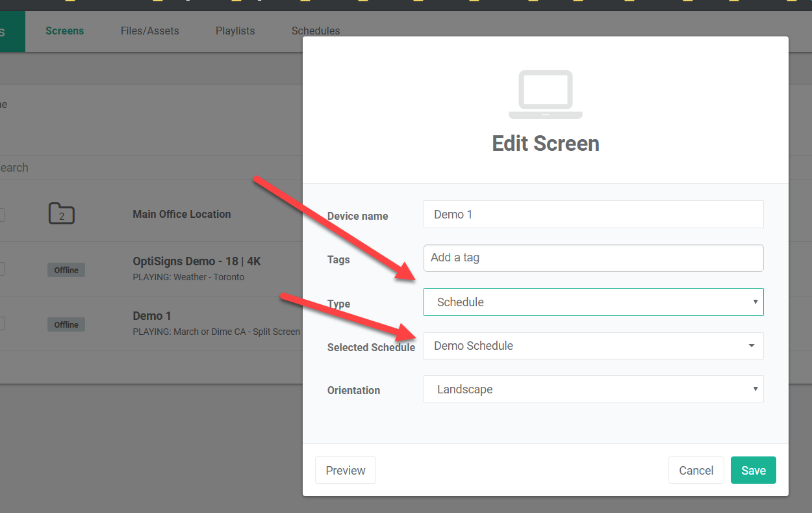Switch to the Playlists tab
The image size is (812, 513).
point(235,31)
